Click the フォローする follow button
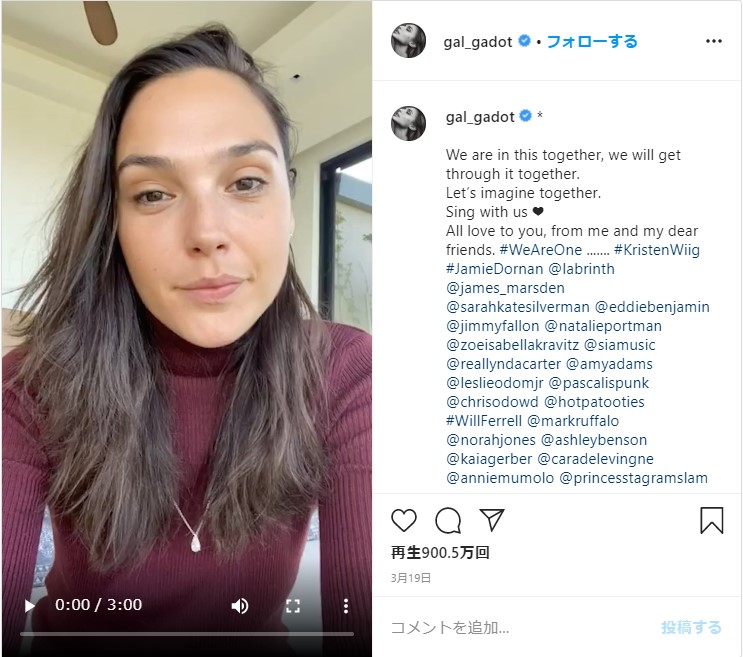The height and width of the screenshot is (657, 743). 592,42
